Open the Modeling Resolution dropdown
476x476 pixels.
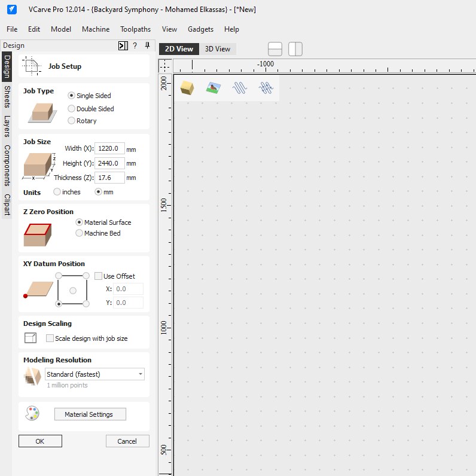[x=94, y=374]
